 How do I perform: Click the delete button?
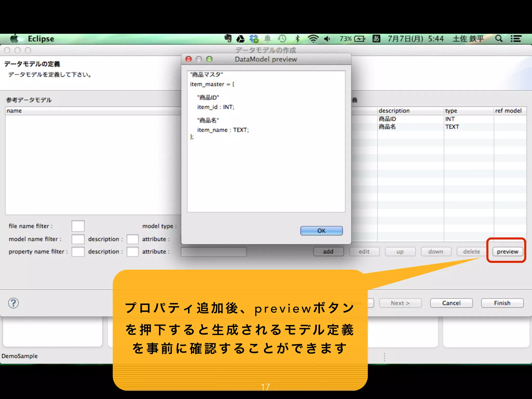pos(472,251)
